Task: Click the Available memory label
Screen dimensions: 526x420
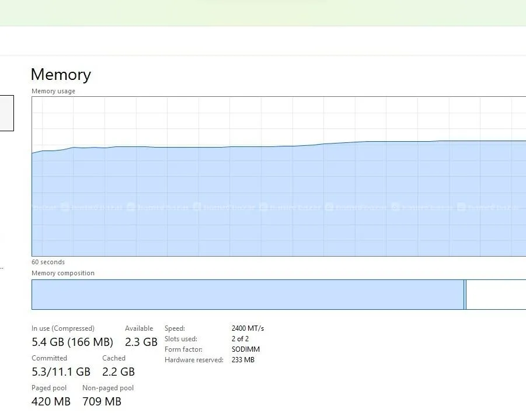Action: point(139,328)
